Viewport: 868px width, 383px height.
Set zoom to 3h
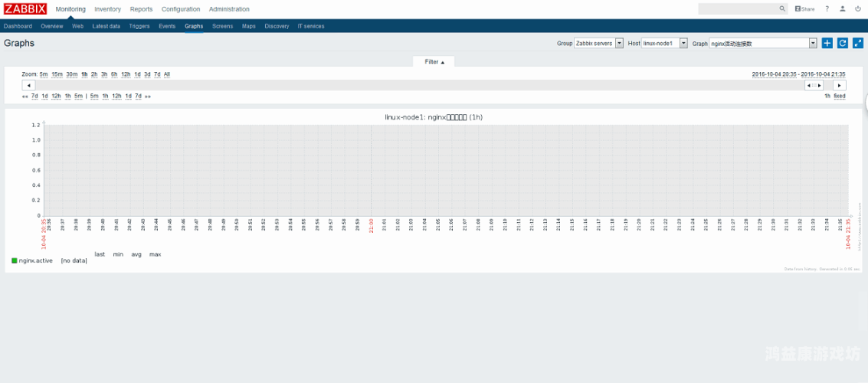click(104, 74)
